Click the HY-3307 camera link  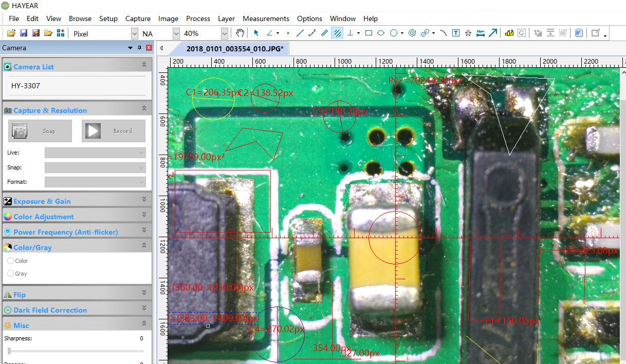pos(26,86)
